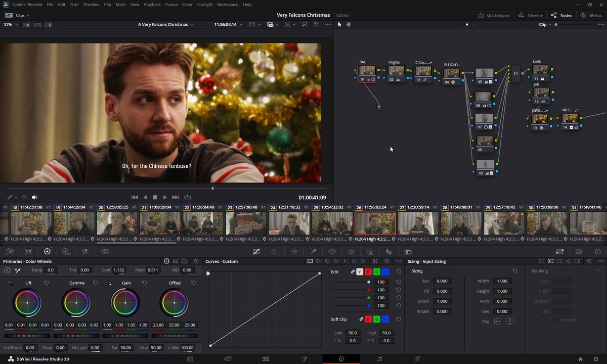Toggle the Nodes panel button
Screen dimensions: 607x364
(x=561, y=15)
